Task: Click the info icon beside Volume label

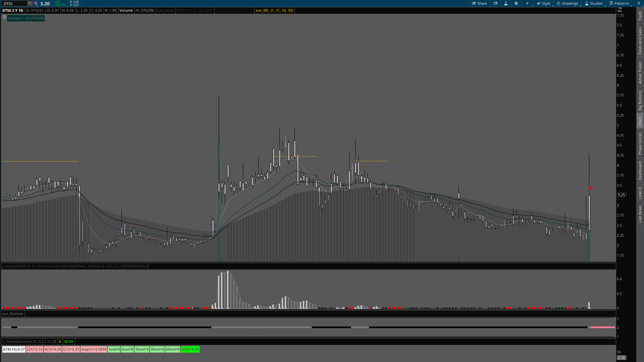Action: pos(4,17)
